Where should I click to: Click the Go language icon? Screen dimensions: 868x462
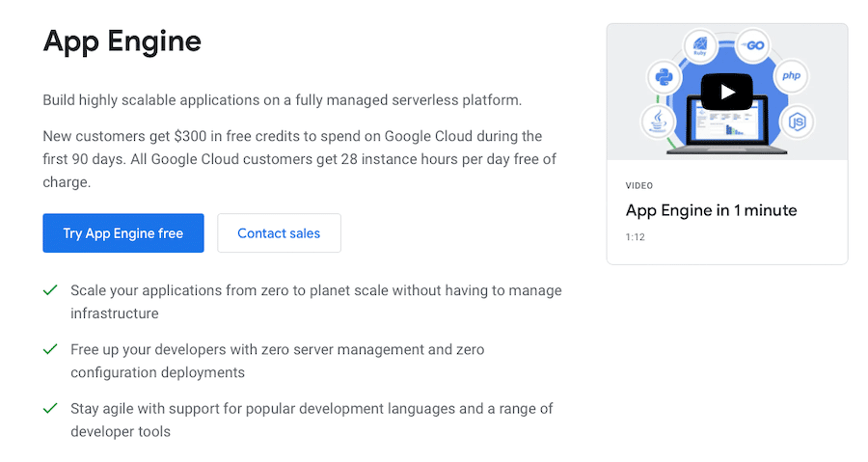point(753,46)
